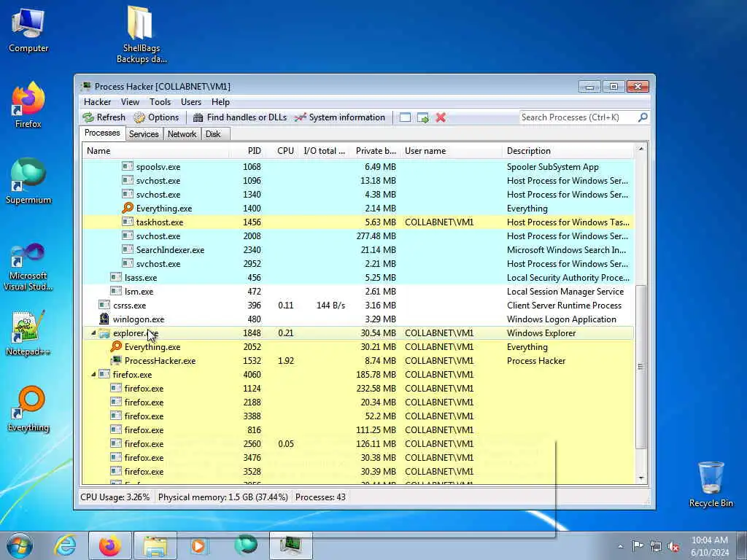Sort by I/O total column header
747x560 pixels.
tap(324, 151)
